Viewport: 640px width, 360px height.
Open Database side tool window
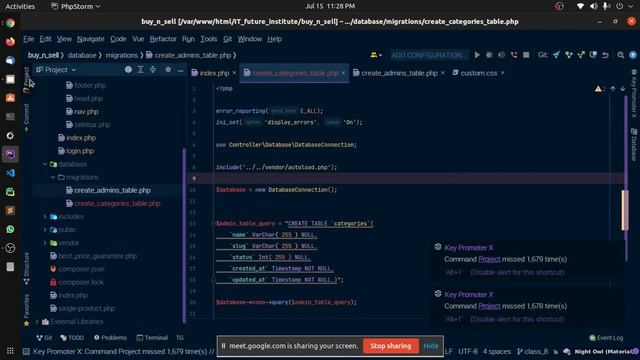[634, 145]
